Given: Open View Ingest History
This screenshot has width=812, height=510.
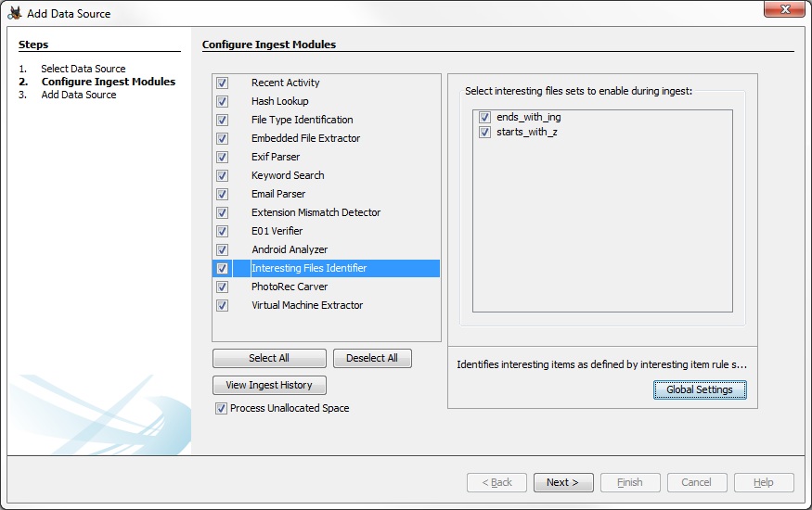Looking at the screenshot, I should point(269,385).
